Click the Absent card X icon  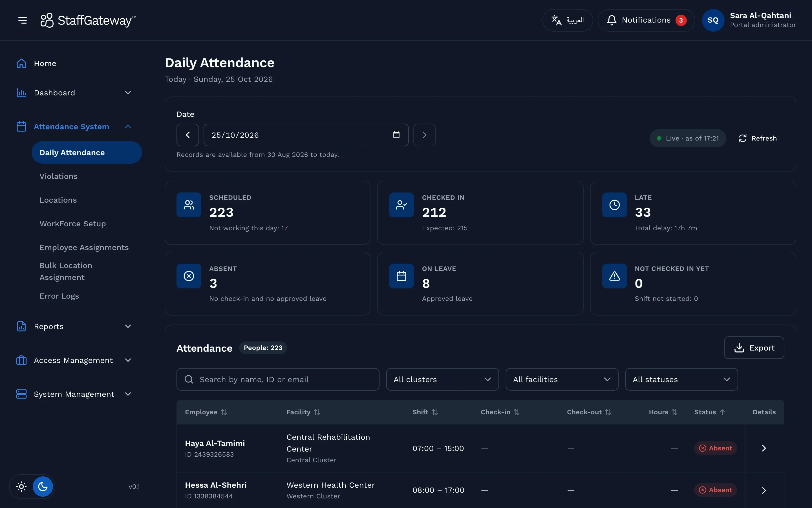click(x=189, y=276)
